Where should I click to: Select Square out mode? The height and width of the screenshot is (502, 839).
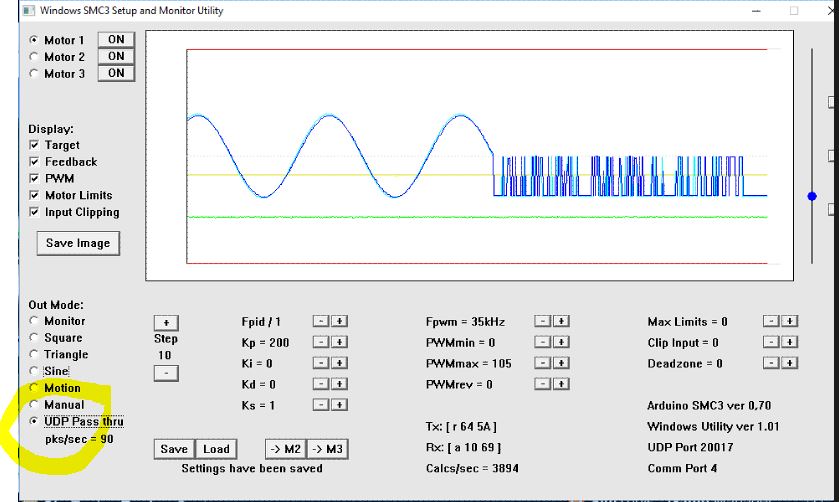(34, 337)
